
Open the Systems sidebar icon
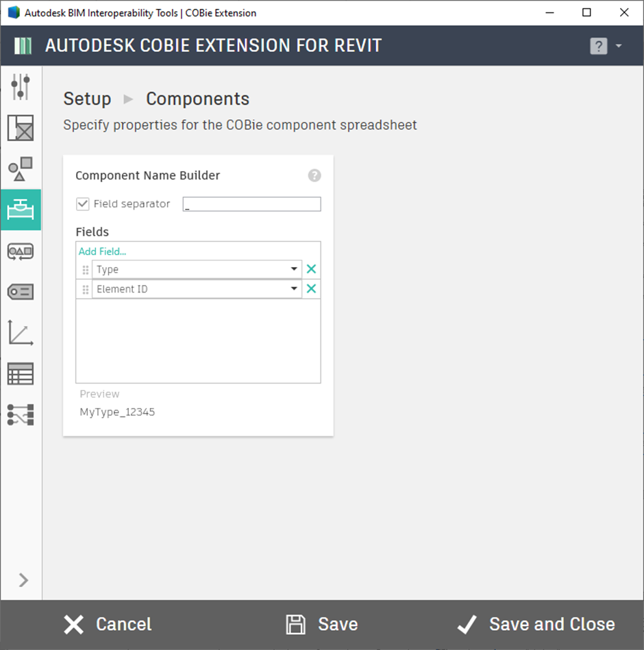(x=21, y=251)
